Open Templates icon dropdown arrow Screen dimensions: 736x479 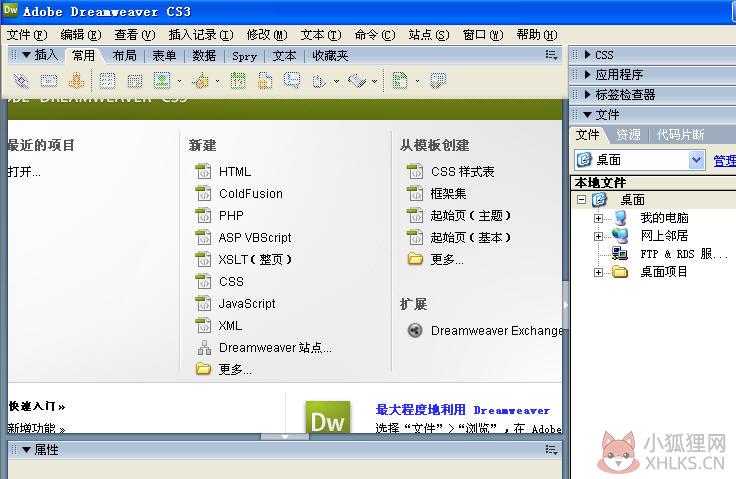coord(417,81)
